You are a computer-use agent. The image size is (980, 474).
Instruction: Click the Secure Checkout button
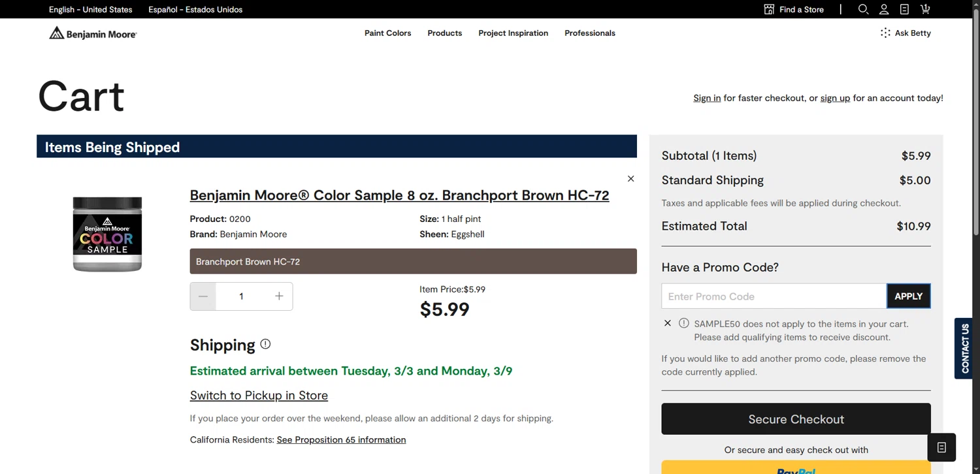796,419
